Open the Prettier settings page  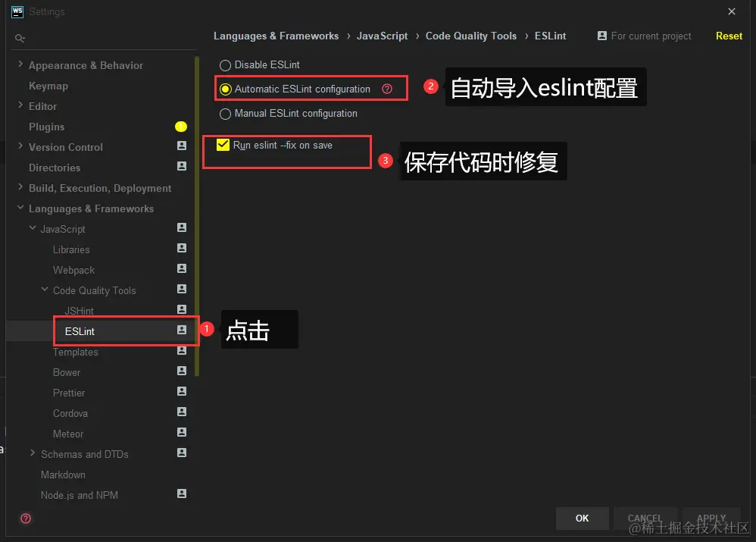coord(69,393)
